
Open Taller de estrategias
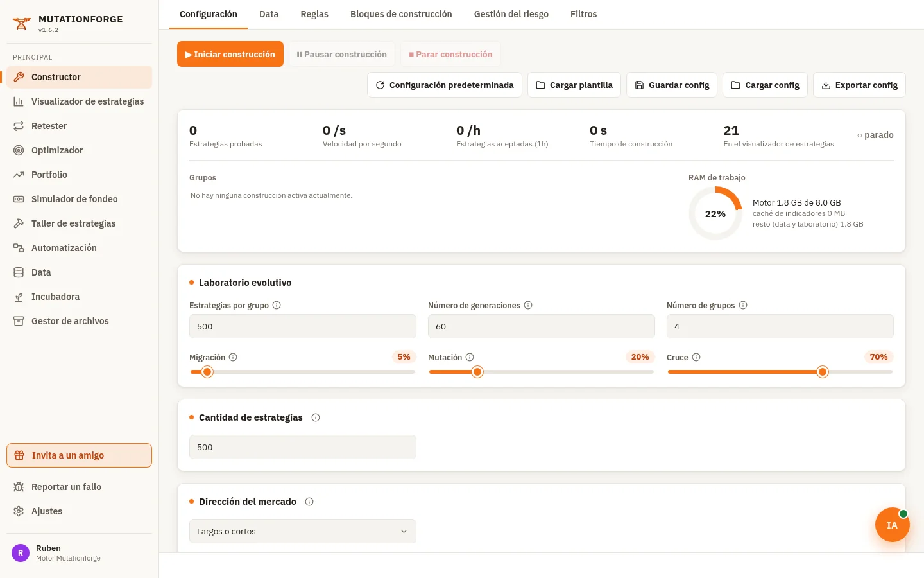(x=79, y=223)
